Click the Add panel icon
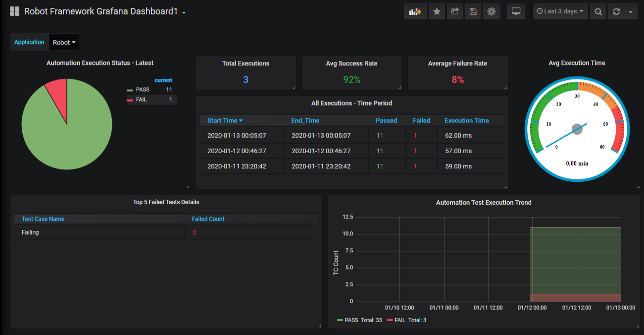The height and width of the screenshot is (335, 644). coord(415,11)
